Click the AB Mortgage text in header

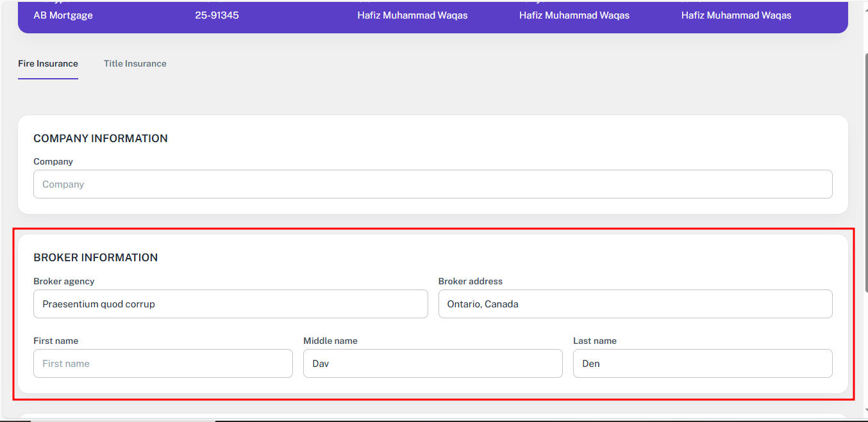coord(63,15)
